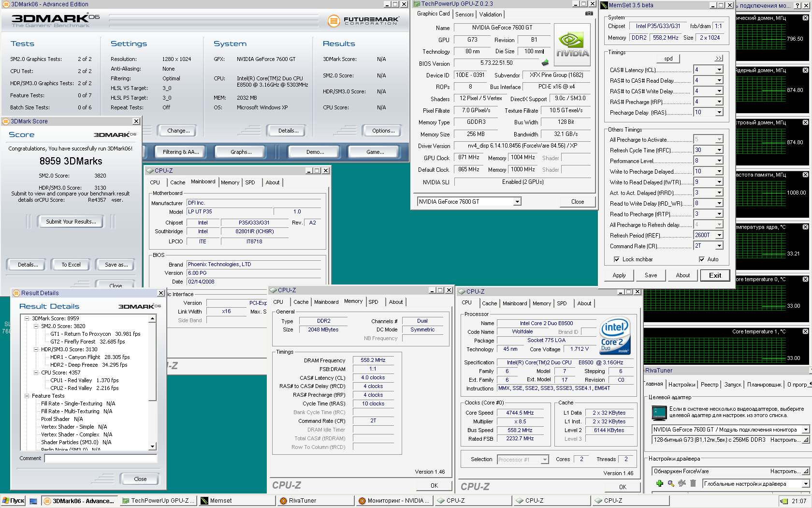Switch to the NVIDIA monitoring window in the taskbar

click(x=394, y=501)
